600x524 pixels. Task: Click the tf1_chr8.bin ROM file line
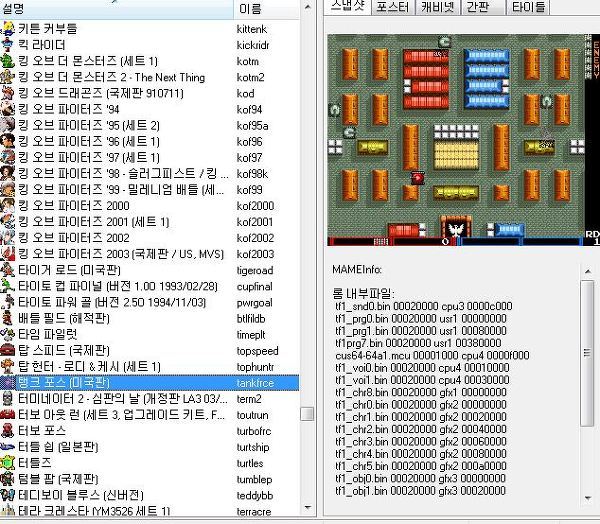421,392
